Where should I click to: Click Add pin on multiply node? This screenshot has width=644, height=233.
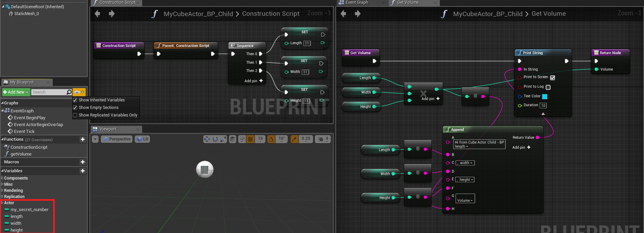click(431, 99)
